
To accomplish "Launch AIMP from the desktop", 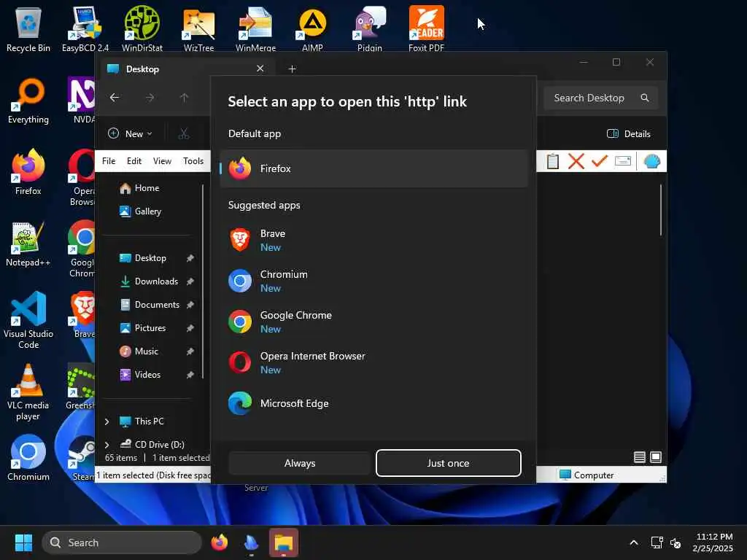I will [x=312, y=29].
